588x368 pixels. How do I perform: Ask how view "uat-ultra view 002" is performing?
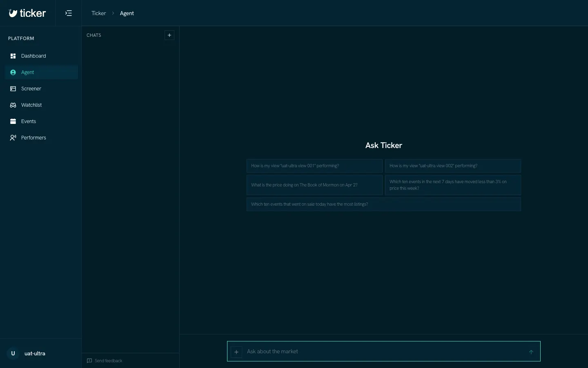click(x=453, y=166)
